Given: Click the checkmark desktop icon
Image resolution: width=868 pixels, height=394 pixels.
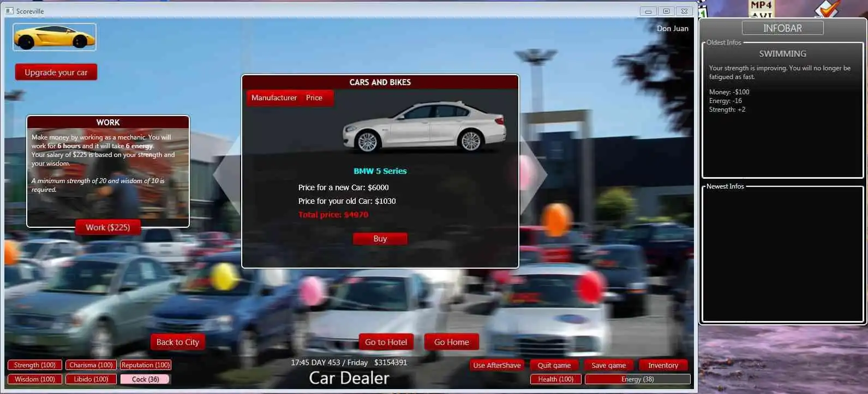Looking at the screenshot, I should 827,9.
